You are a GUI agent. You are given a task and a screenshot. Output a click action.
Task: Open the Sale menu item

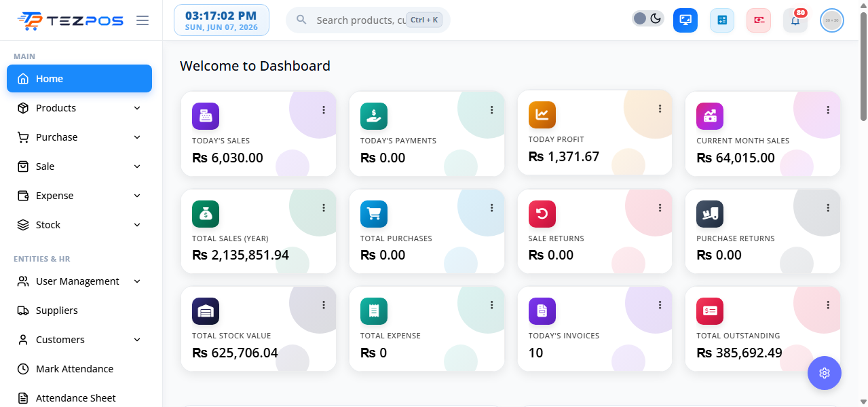(x=79, y=166)
